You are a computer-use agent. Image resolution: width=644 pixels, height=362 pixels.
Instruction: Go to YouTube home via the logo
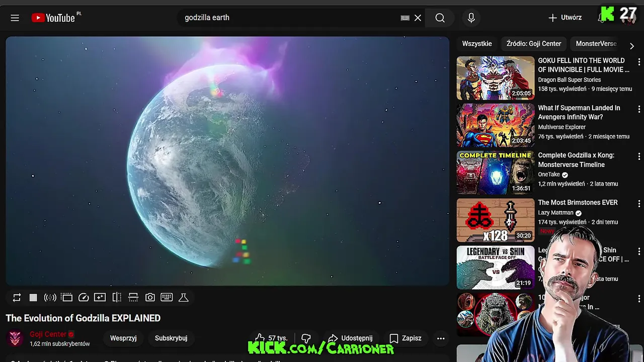coord(53,18)
